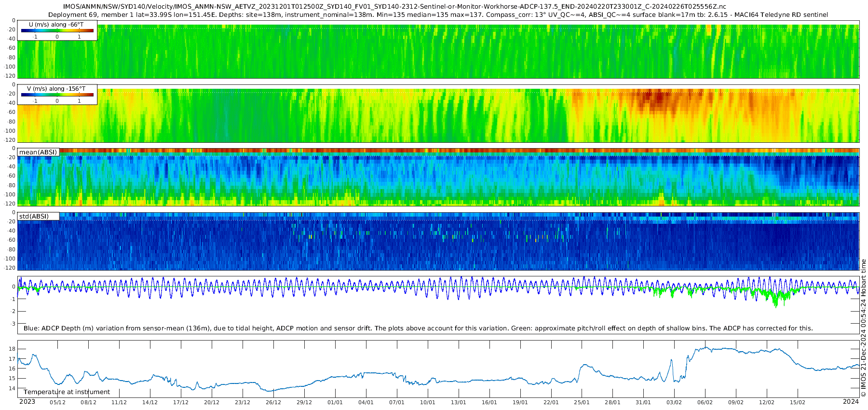
Task: Click the 15/02 date tick label
Action: tap(797, 402)
